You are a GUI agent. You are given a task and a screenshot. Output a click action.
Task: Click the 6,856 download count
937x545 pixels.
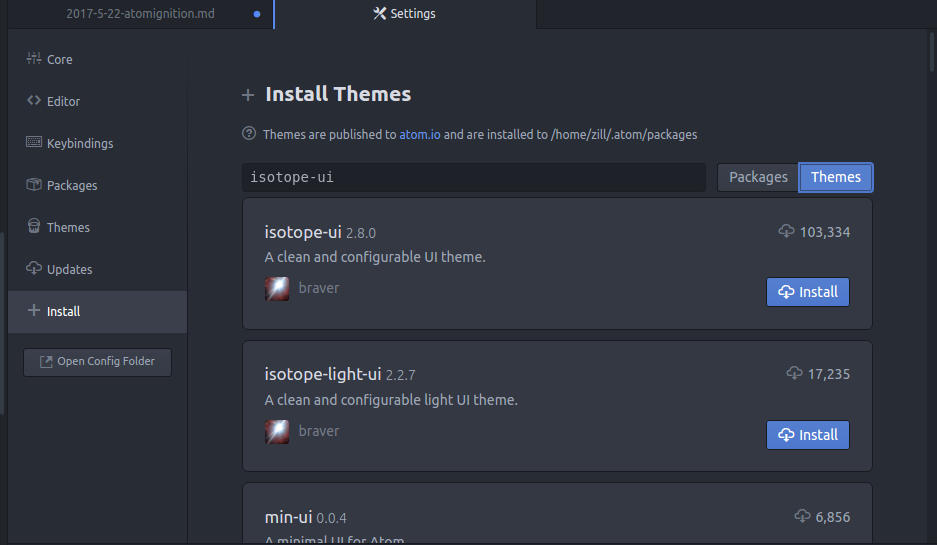(x=833, y=517)
